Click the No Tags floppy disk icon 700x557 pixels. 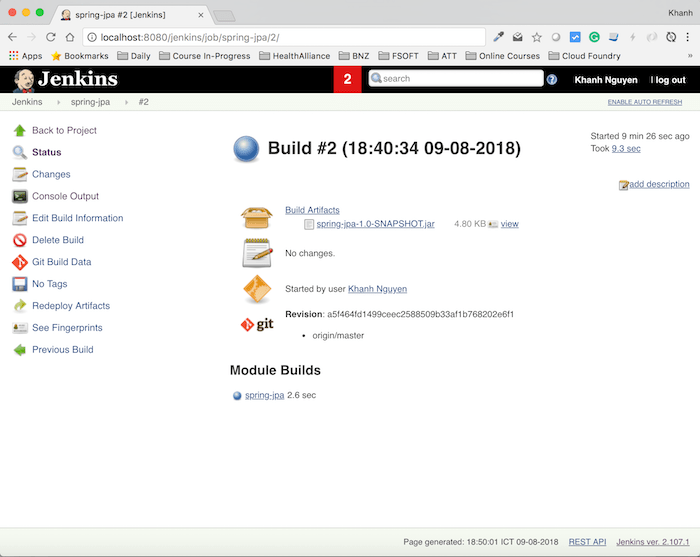click(20, 284)
